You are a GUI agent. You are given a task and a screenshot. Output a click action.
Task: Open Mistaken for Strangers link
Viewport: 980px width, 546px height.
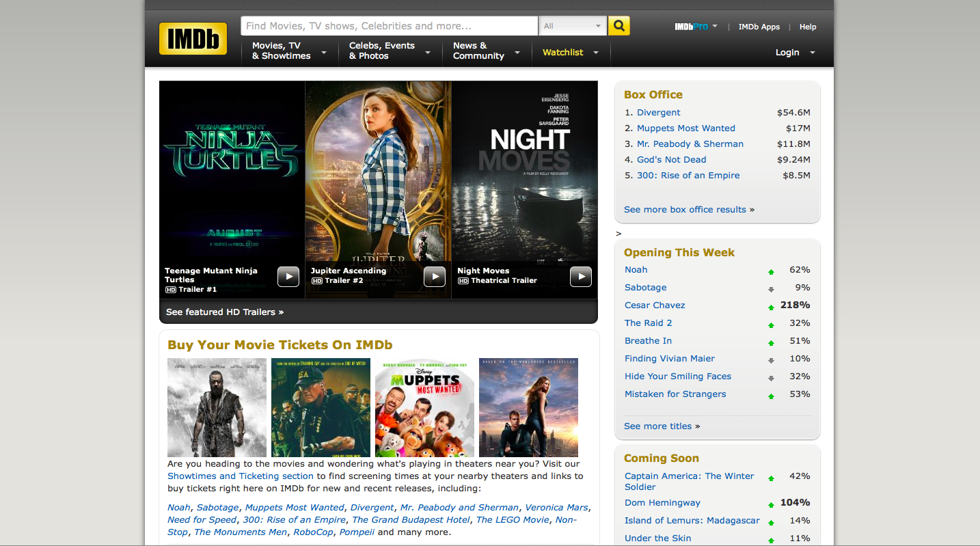675,394
